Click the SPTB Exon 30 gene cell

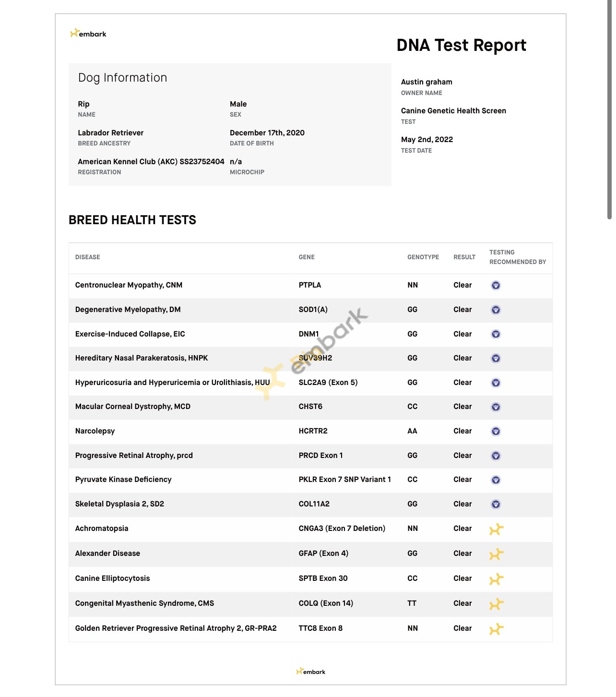pos(323,578)
